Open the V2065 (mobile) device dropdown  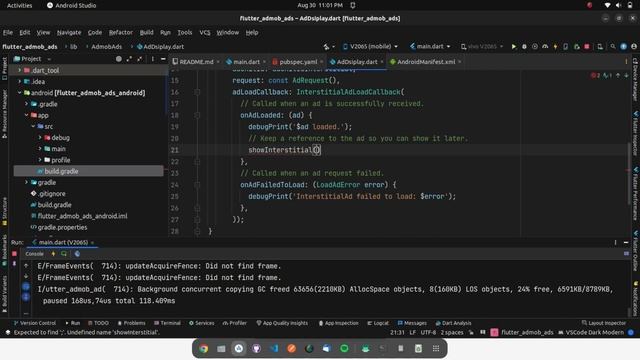(370, 47)
